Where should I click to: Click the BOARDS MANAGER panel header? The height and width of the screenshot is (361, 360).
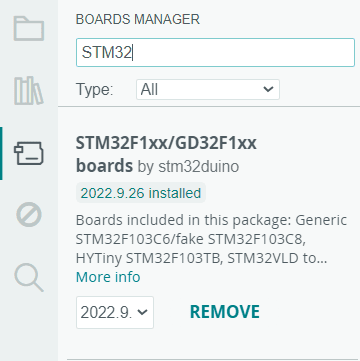tap(138, 19)
